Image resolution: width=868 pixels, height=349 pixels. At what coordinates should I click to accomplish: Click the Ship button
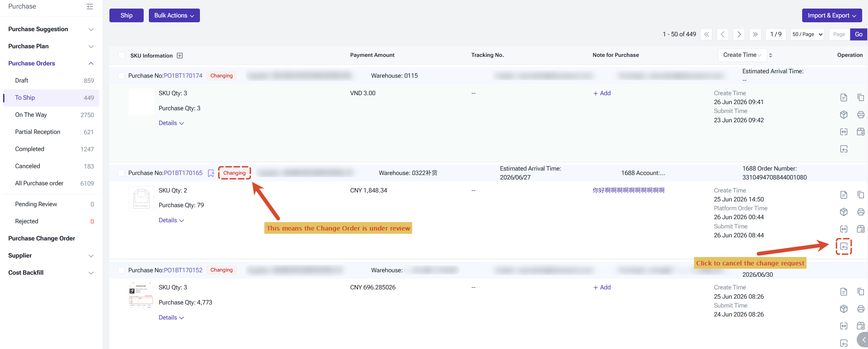tap(127, 15)
